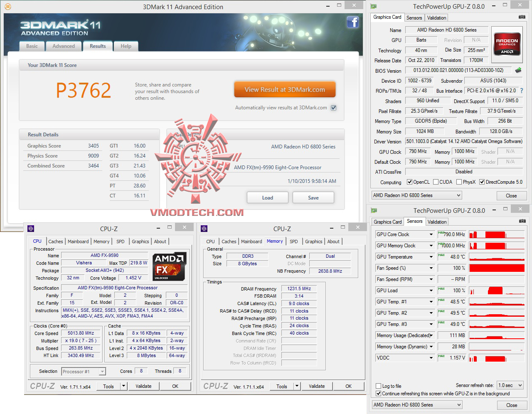Toggle 'Automatically view results at 3DMark.com' checkbox
This screenshot has width=532, height=414.
[x=333, y=108]
